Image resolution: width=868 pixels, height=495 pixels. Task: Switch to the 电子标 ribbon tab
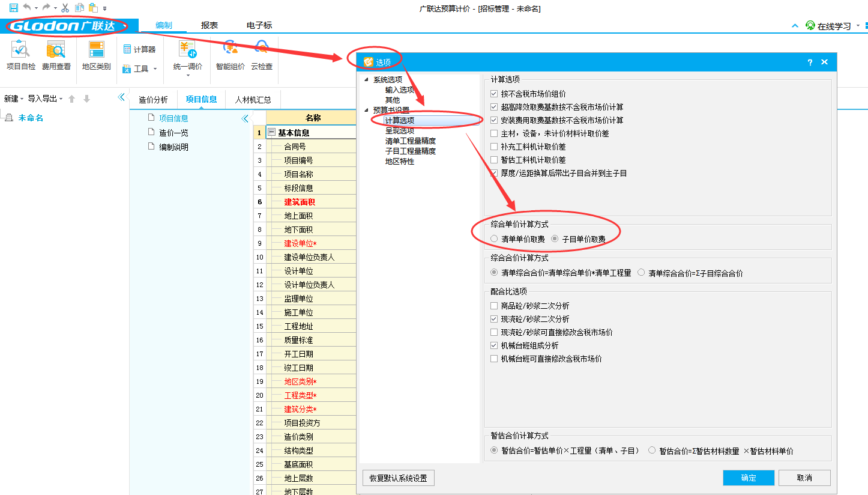pyautogui.click(x=259, y=25)
